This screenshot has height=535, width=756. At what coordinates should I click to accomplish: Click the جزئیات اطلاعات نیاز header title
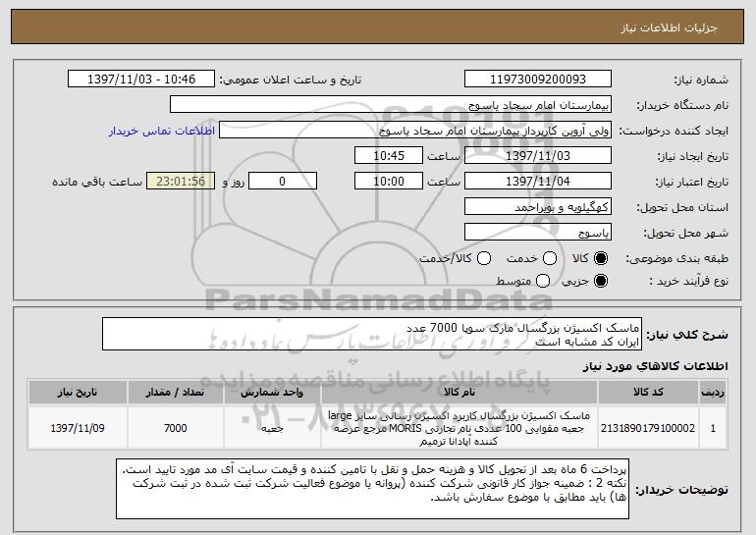point(669,27)
